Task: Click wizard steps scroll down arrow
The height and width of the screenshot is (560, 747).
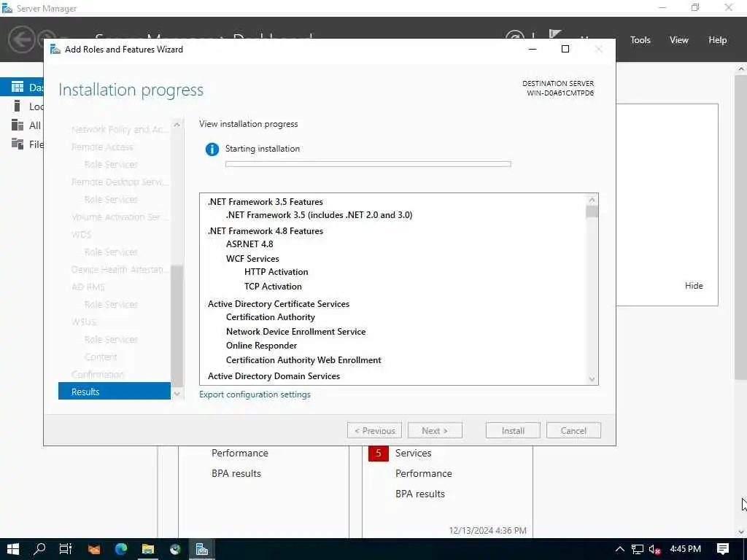Action: (x=177, y=394)
